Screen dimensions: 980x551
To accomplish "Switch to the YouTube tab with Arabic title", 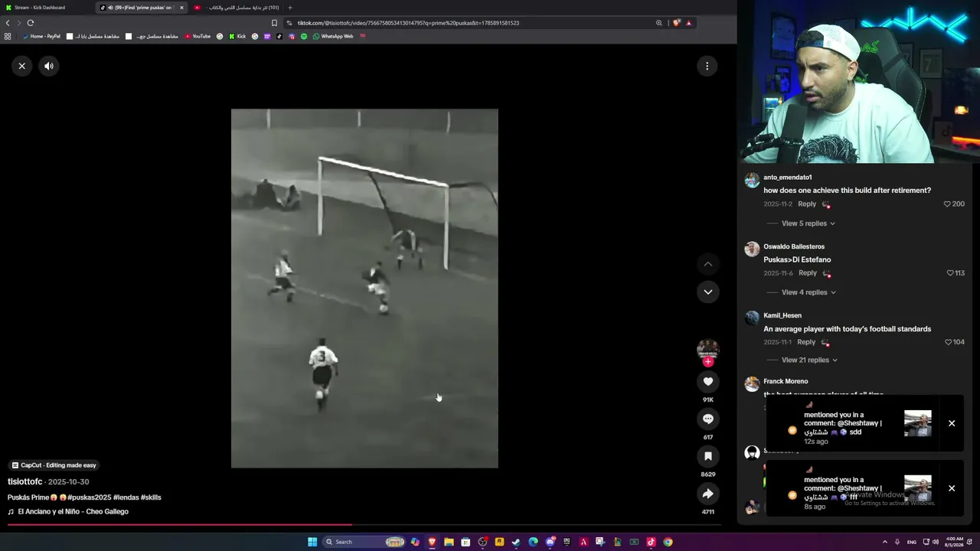I will point(236,8).
